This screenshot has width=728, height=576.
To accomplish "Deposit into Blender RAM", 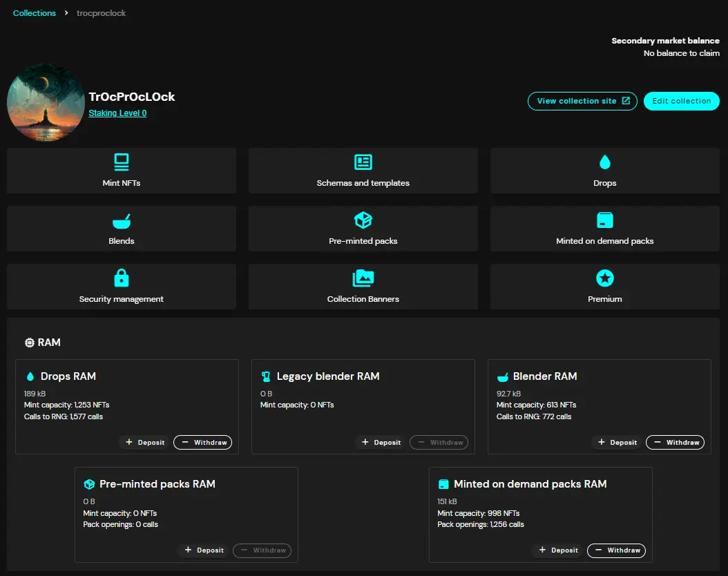I will click(x=617, y=442).
